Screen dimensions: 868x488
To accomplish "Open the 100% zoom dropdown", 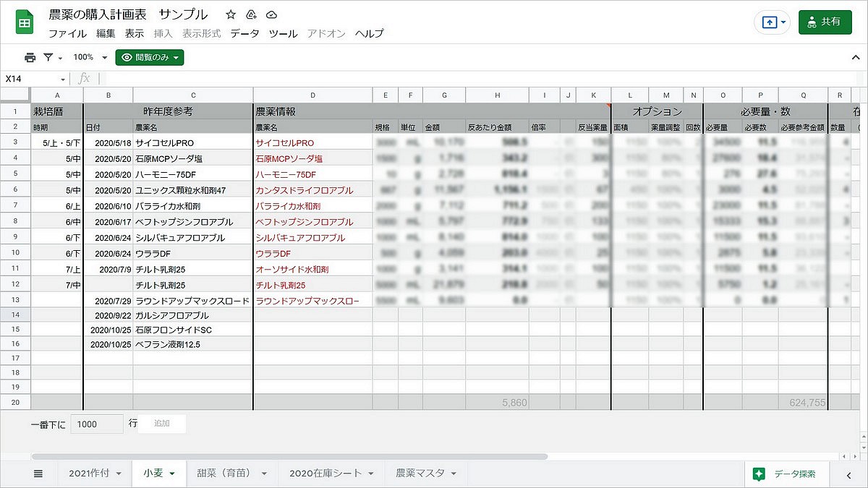I will click(x=90, y=57).
